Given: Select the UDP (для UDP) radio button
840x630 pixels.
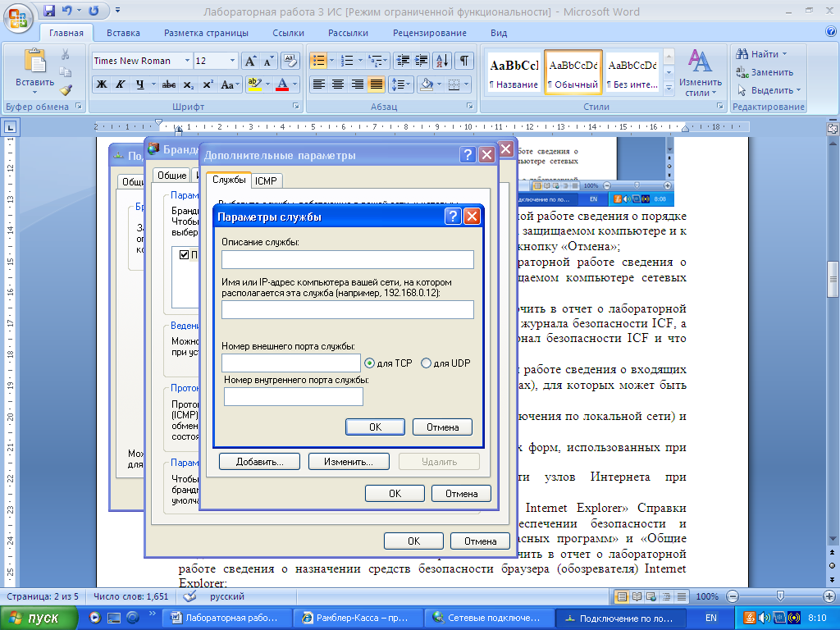Looking at the screenshot, I should point(426,363).
